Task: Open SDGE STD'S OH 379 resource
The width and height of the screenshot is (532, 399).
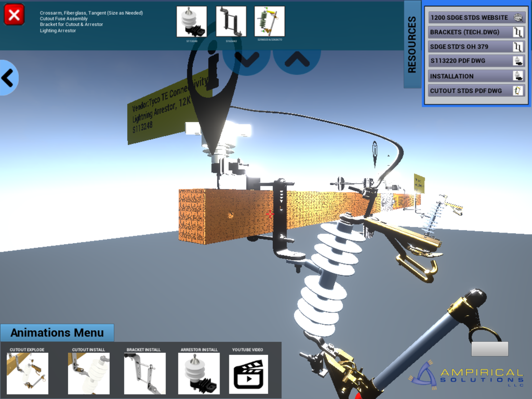Action: coord(476,47)
